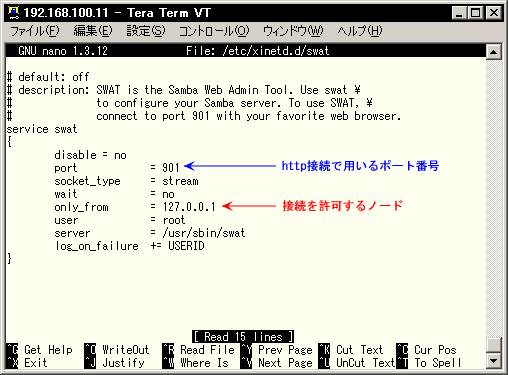Click the port value '901'

(171, 168)
